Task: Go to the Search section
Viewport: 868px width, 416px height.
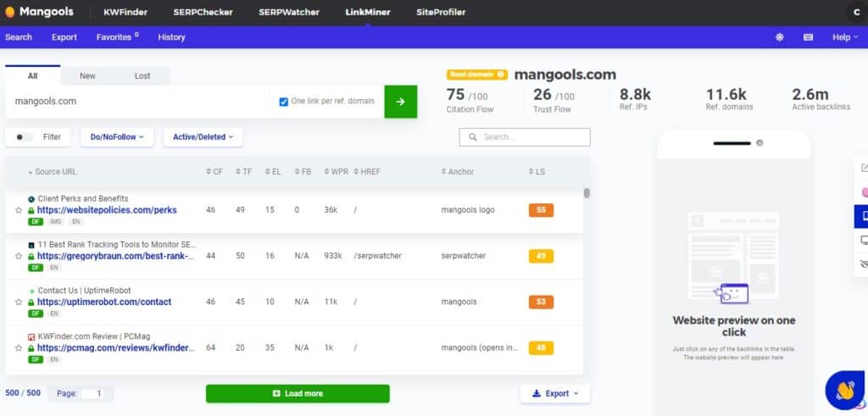Action: click(x=19, y=37)
